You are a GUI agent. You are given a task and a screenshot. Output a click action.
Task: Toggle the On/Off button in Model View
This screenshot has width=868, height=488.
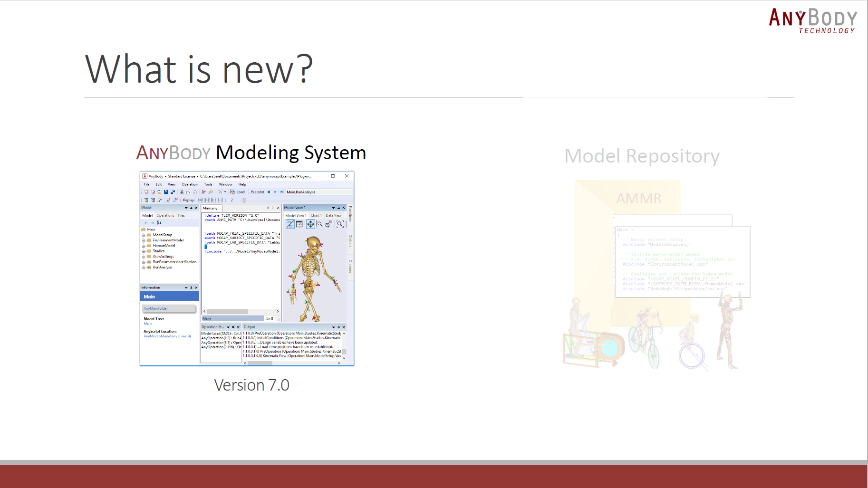pos(290,224)
